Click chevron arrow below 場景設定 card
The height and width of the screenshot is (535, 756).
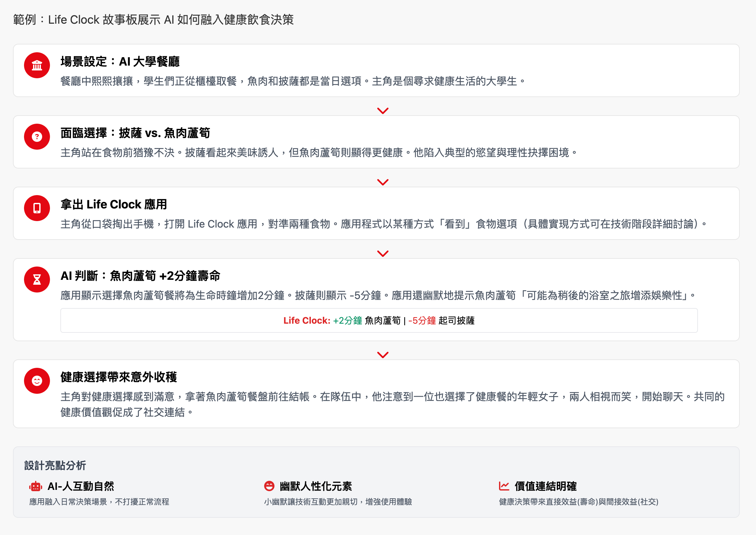(383, 111)
